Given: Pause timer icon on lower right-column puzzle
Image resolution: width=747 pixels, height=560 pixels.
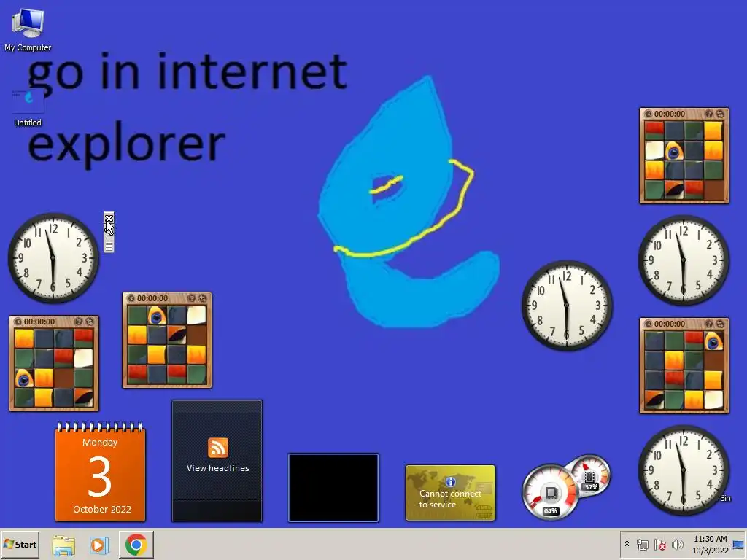Looking at the screenshot, I should point(649,324).
